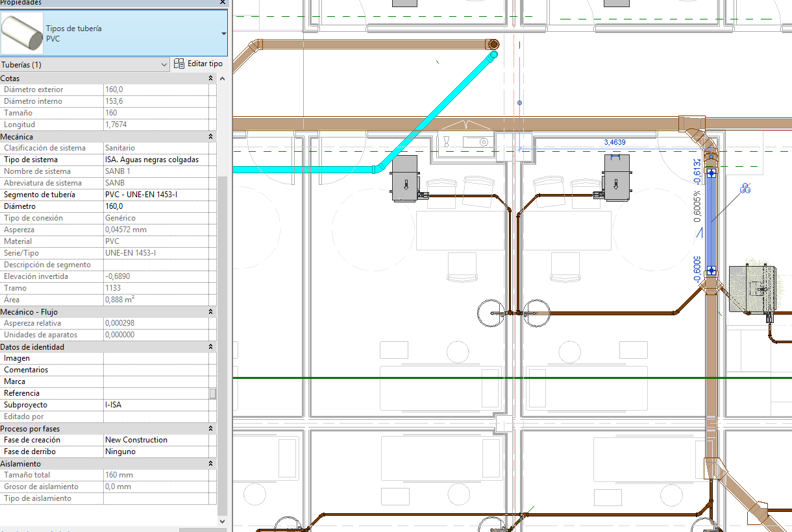The image size is (792, 532).
Task: Click the plus grip on the lower pipe end
Action: tap(712, 272)
